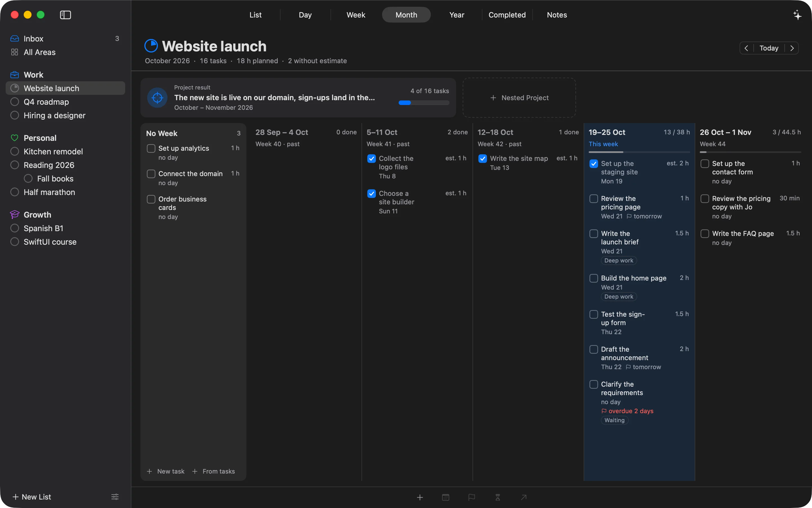The image size is (812, 508).
Task: Click the Website launch progress pie icon
Action: pyautogui.click(x=151, y=46)
